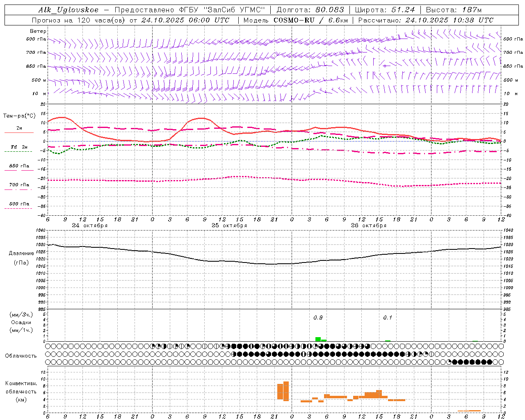Select the longitude value 80.083

pos(330,10)
